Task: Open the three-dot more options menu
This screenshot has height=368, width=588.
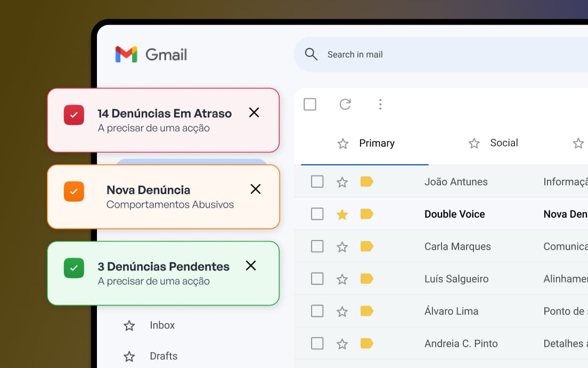Action: (380, 104)
